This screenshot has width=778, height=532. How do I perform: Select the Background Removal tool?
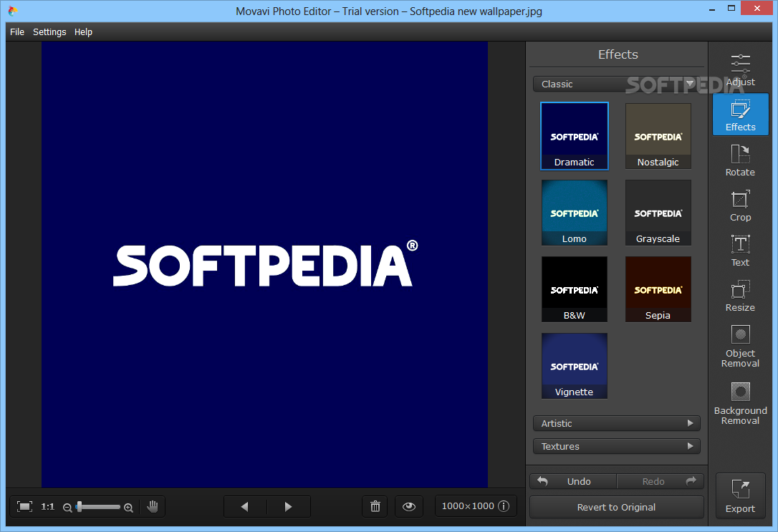pos(740,402)
